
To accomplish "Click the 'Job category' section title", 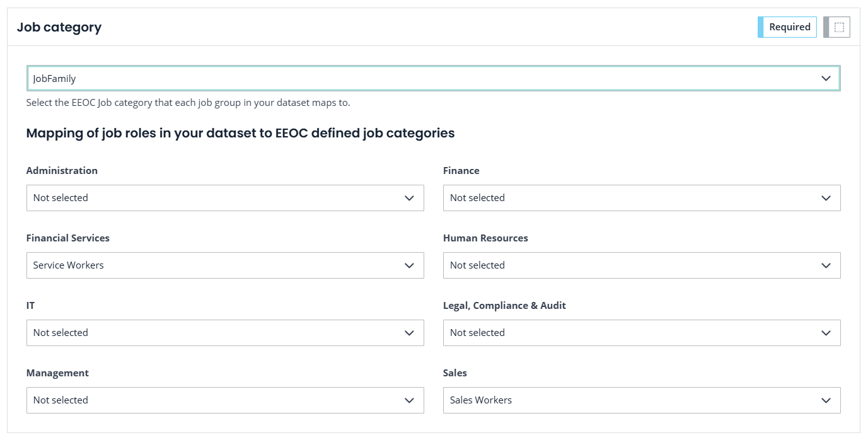I will [x=59, y=27].
